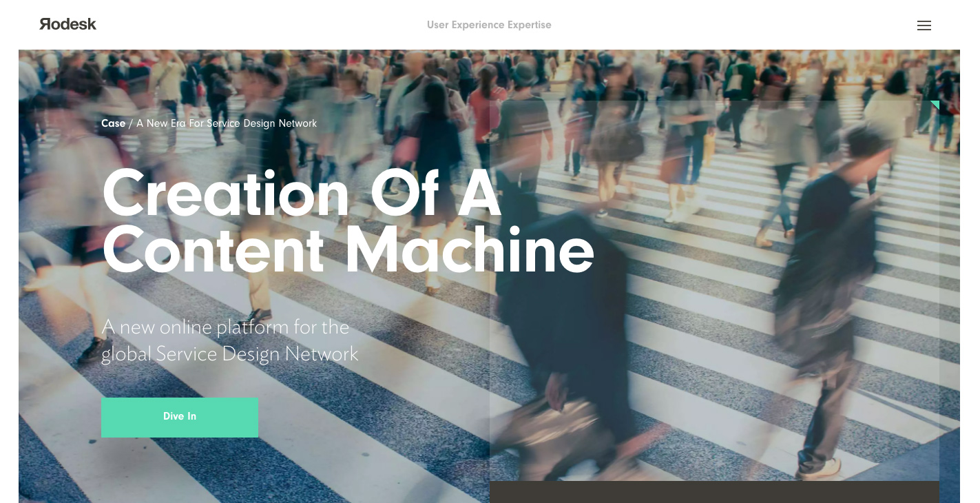
Task: Open the User Experience Expertise link
Action: [489, 25]
